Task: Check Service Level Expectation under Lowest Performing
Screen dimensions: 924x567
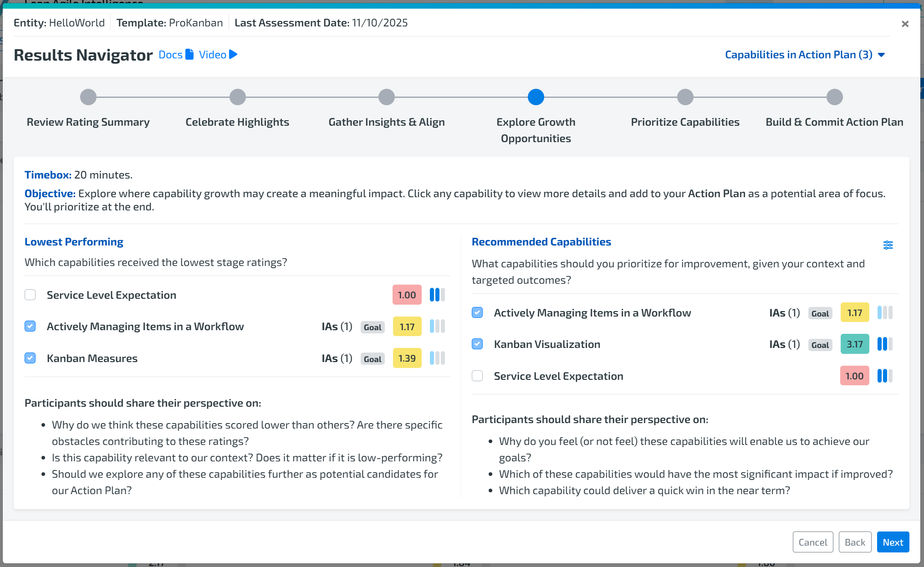Action: point(30,295)
